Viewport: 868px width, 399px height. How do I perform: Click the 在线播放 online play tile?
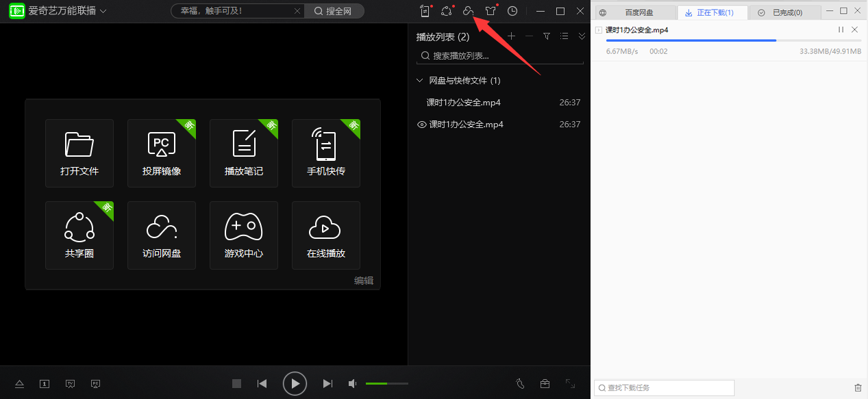point(326,235)
